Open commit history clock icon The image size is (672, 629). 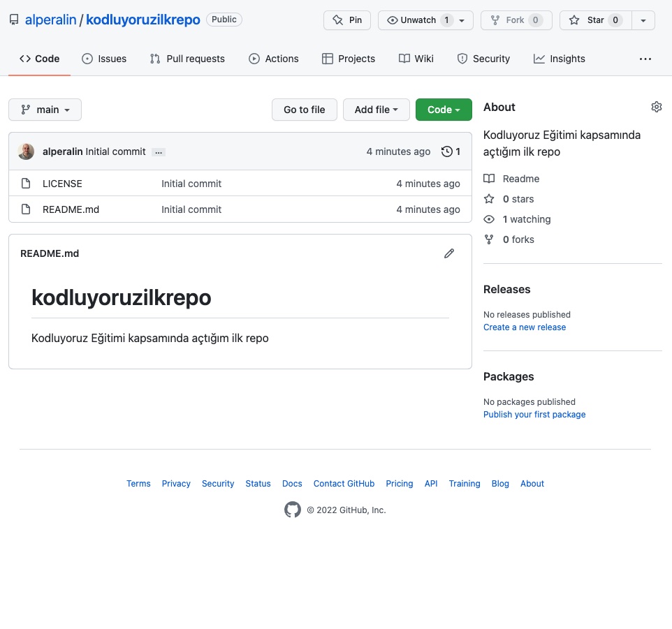pyautogui.click(x=446, y=151)
